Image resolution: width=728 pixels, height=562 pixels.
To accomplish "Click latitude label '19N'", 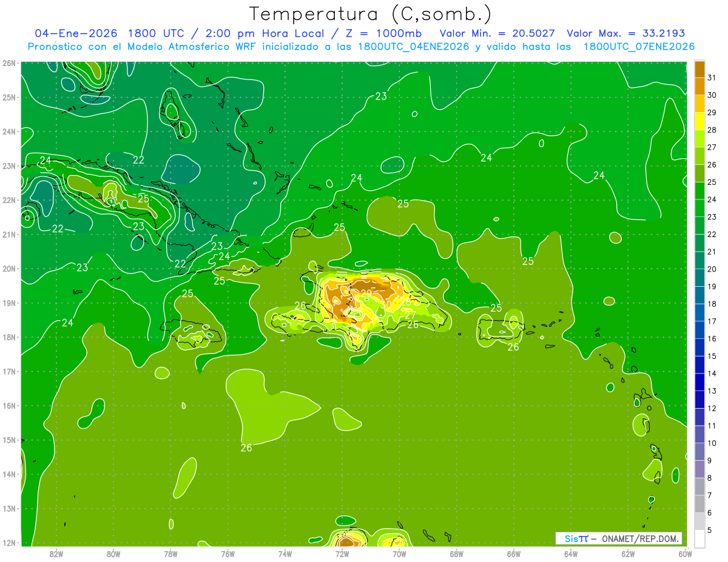I will click(8, 303).
